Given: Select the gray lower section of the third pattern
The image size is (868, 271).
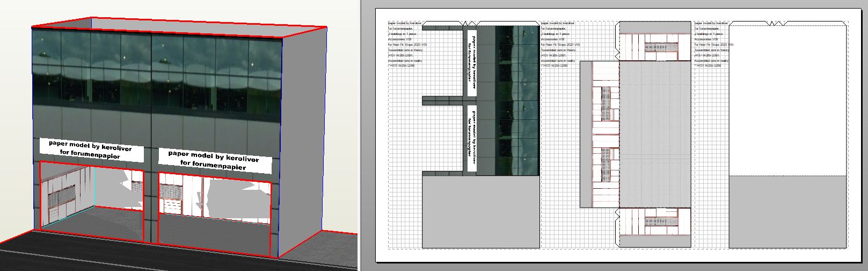Looking at the screenshot, I should pyautogui.click(x=787, y=211).
